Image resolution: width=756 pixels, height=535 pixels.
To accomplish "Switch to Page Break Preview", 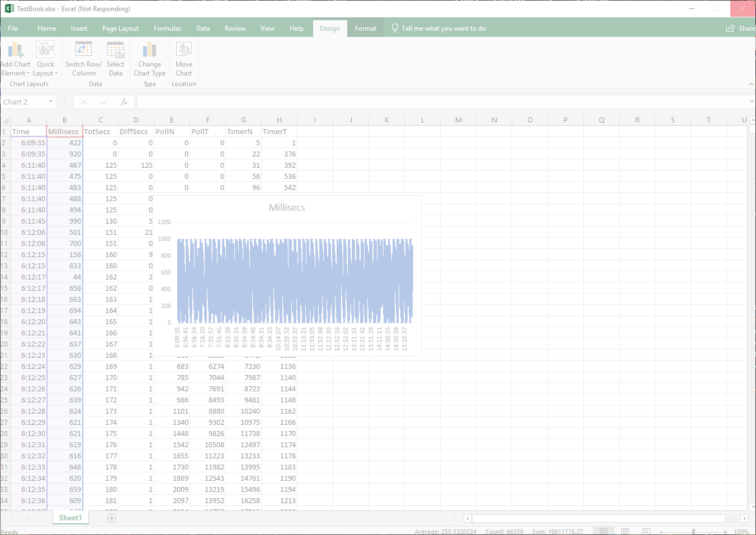I will [646, 531].
